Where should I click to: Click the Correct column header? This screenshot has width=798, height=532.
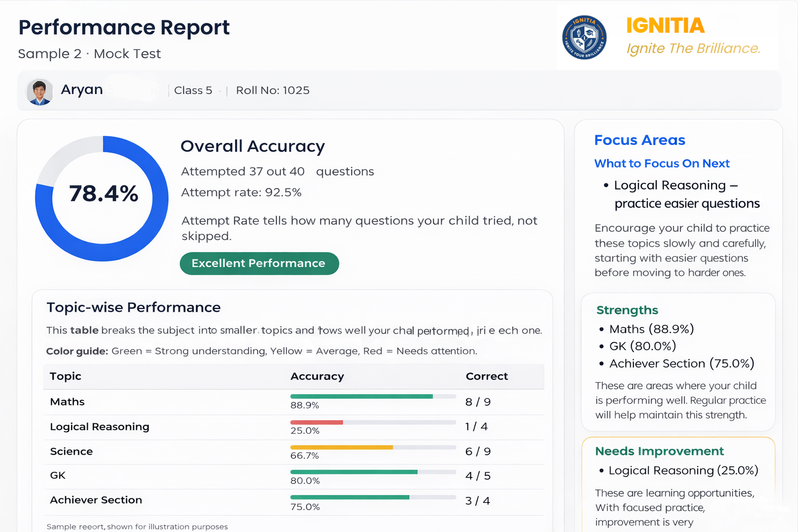pos(487,376)
